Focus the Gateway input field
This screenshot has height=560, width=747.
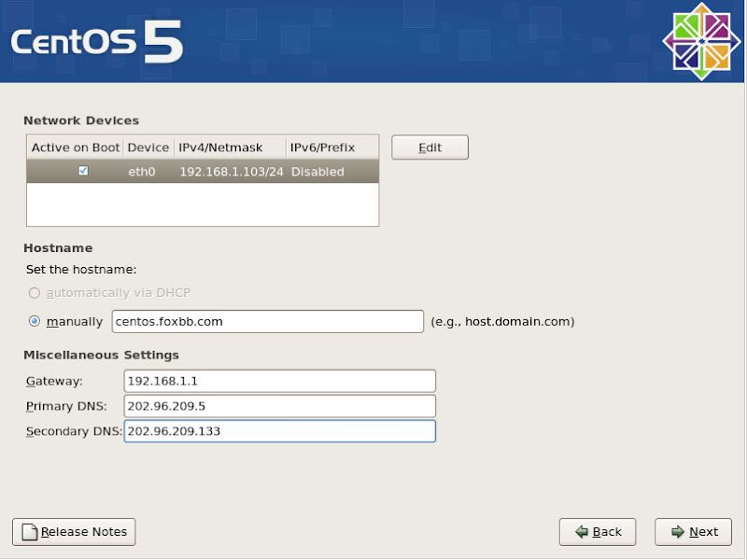[x=279, y=381]
